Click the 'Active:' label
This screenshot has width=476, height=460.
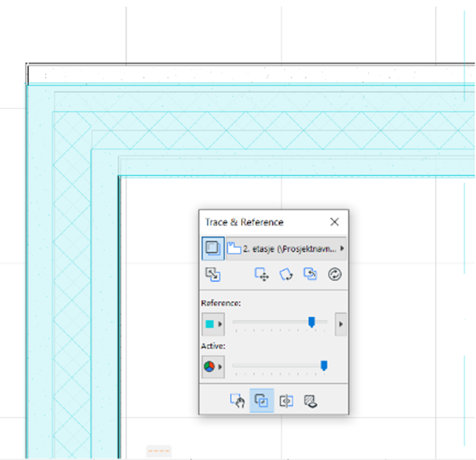coord(213,346)
